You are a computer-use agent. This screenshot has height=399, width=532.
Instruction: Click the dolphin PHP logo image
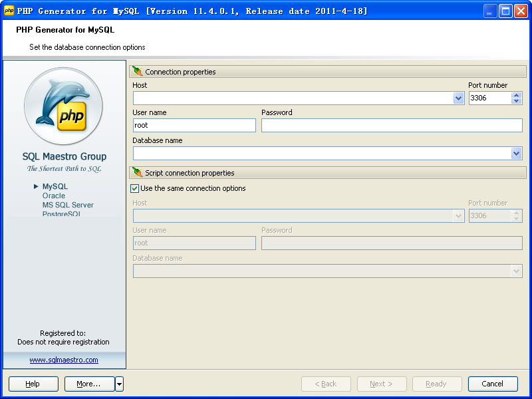coord(64,106)
